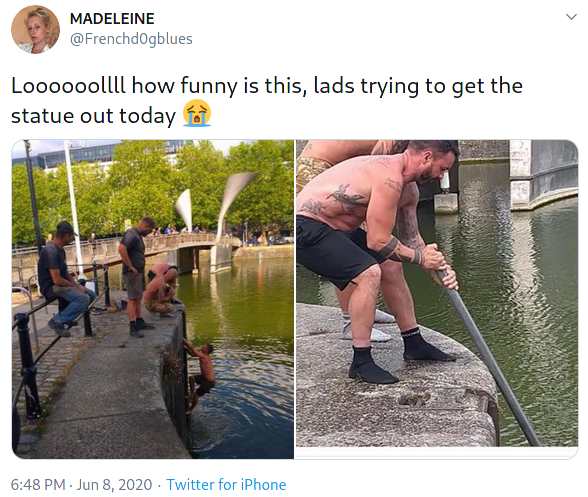Open Madeleine's profile picture avatar
The image size is (588, 497).
click(x=35, y=29)
